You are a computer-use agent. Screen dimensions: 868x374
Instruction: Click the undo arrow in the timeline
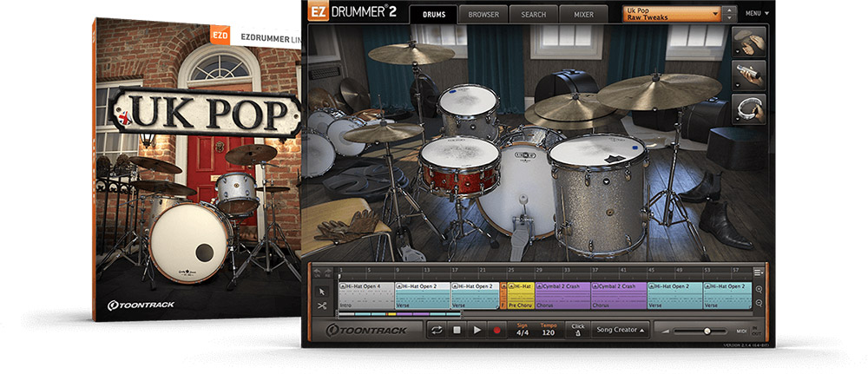tap(318, 272)
